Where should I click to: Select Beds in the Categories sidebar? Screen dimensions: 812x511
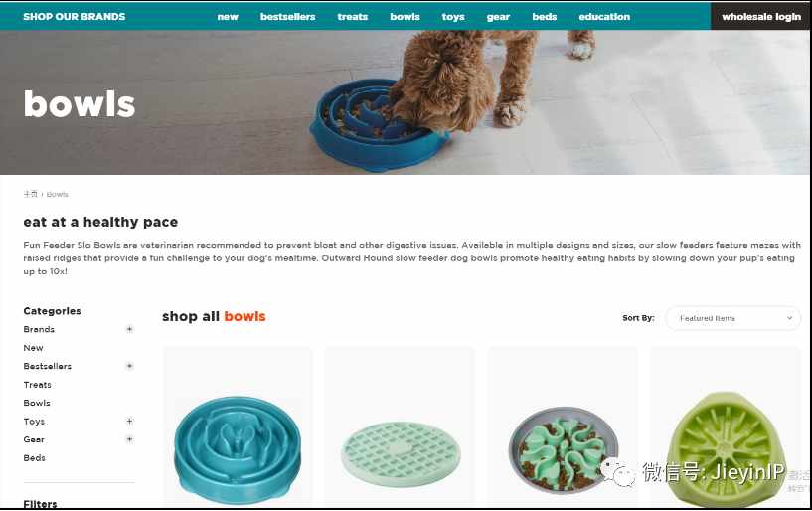tap(34, 458)
